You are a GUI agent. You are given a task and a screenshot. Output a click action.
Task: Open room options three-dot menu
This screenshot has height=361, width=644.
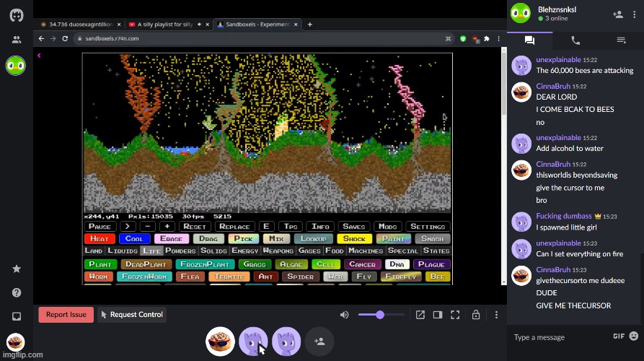(x=635, y=14)
